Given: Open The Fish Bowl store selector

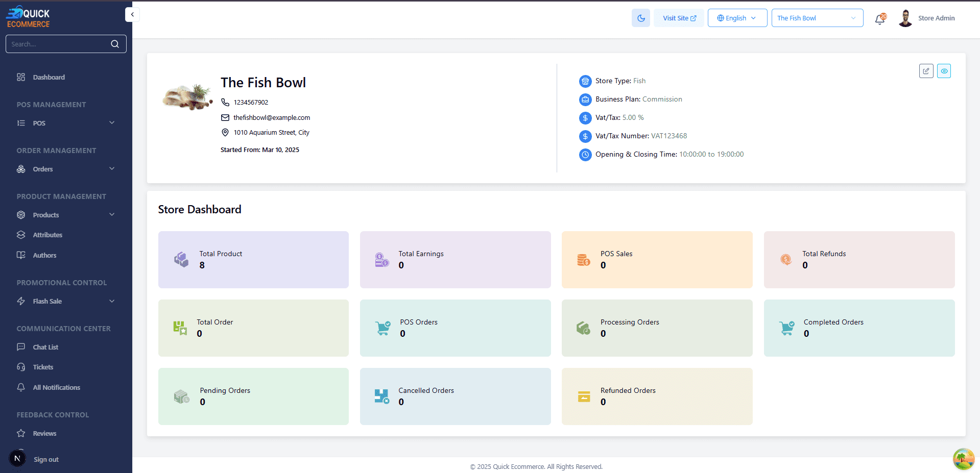Looking at the screenshot, I should pos(817,18).
